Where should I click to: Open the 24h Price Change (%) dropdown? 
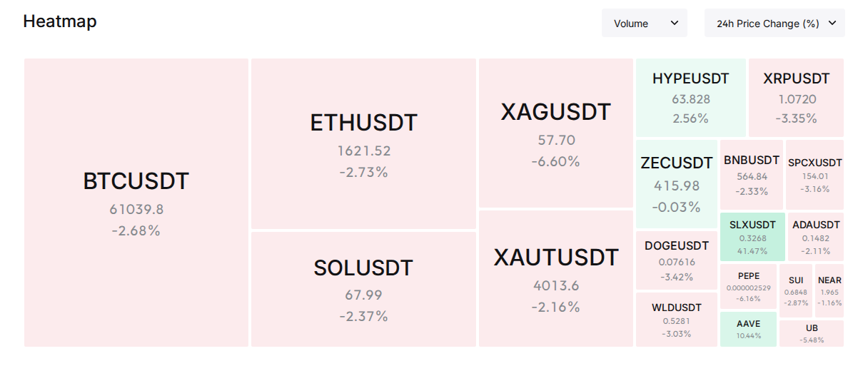point(774,23)
